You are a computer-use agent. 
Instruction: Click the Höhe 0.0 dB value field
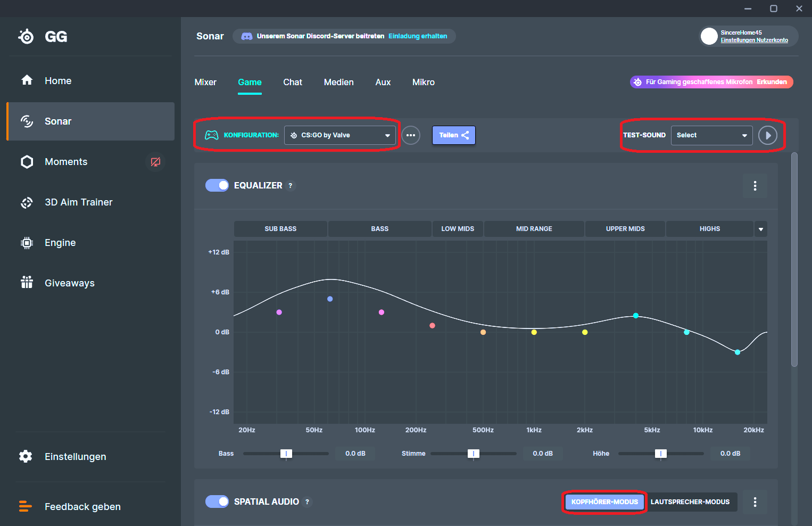click(730, 454)
